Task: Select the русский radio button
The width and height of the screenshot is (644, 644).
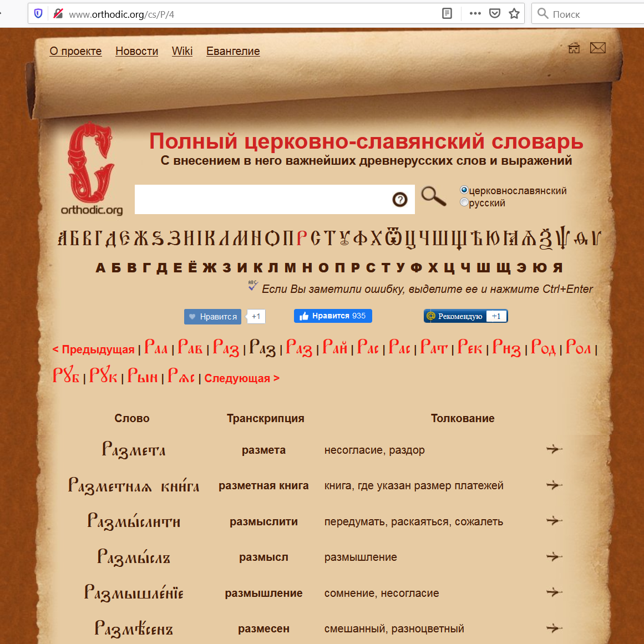Action: coord(464,202)
